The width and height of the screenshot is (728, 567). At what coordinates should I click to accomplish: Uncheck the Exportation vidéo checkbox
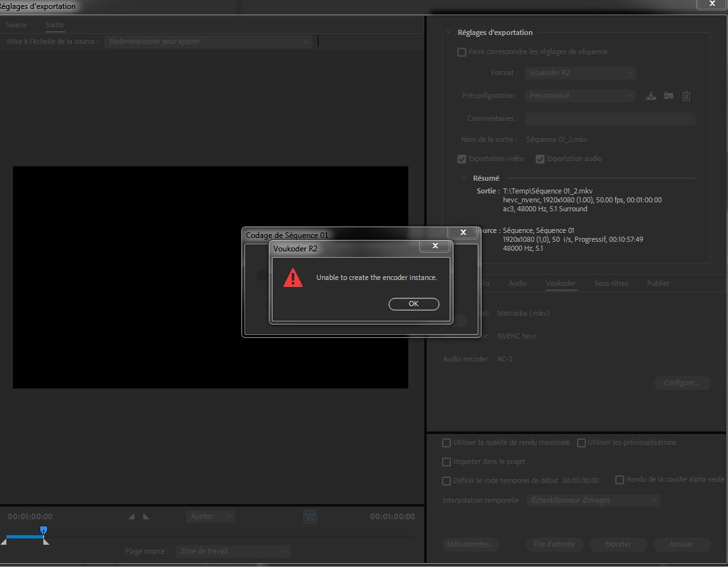point(462,159)
